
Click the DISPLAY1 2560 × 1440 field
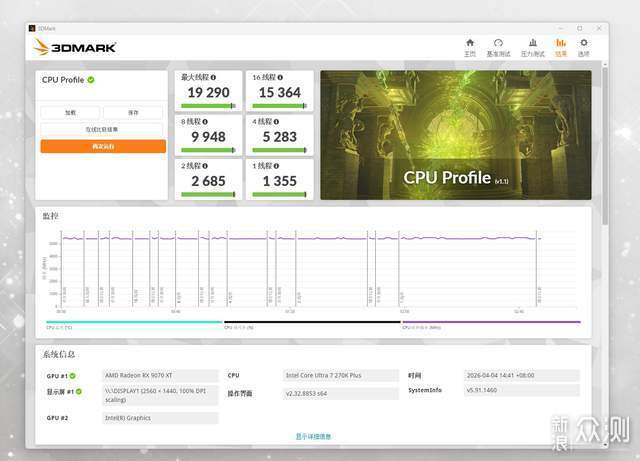160,395
